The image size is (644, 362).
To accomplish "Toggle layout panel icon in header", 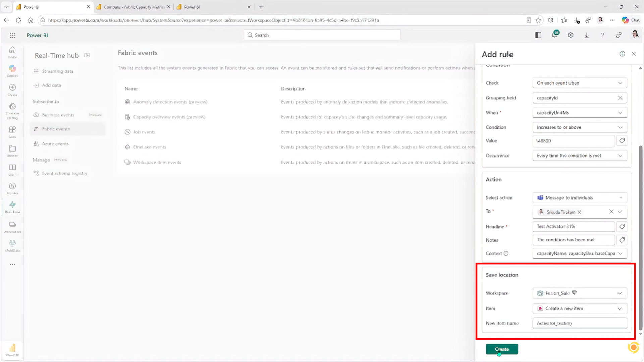I will 538,35.
